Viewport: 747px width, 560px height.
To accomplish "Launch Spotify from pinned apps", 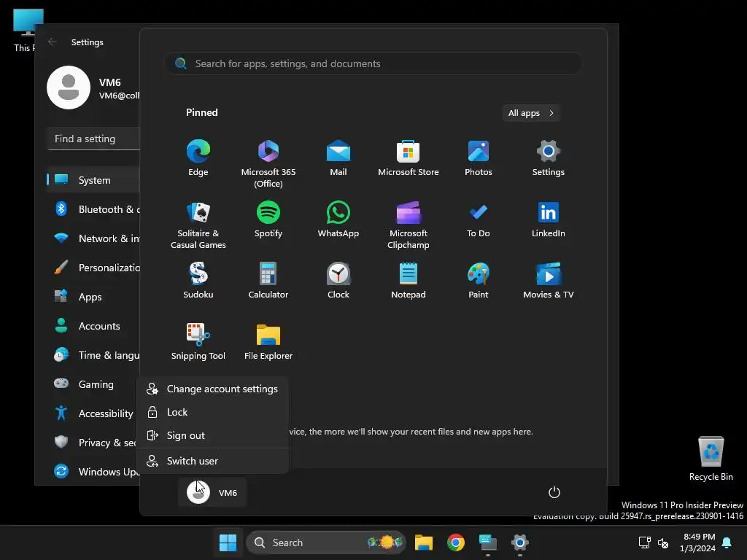I will [x=268, y=219].
